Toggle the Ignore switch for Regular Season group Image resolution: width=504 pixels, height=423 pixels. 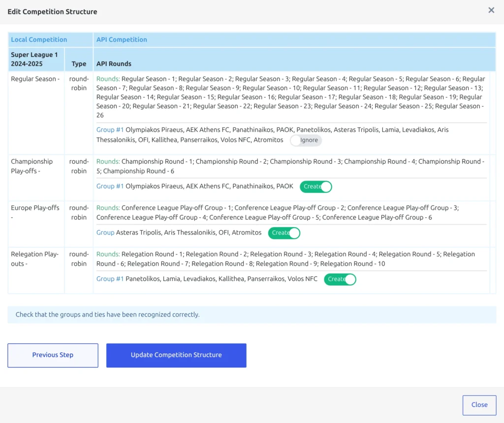click(306, 140)
